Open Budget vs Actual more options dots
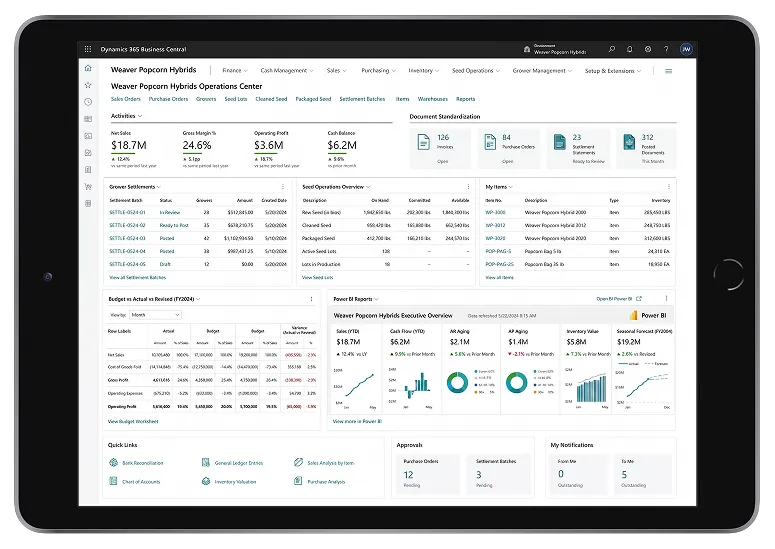Viewport: 775px width, 549px height. (311, 299)
